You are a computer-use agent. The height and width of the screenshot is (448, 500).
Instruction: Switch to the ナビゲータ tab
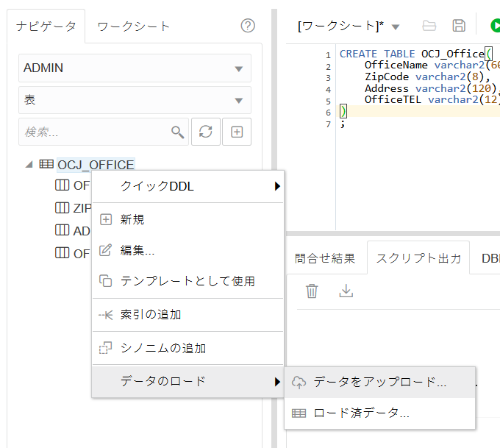click(46, 26)
